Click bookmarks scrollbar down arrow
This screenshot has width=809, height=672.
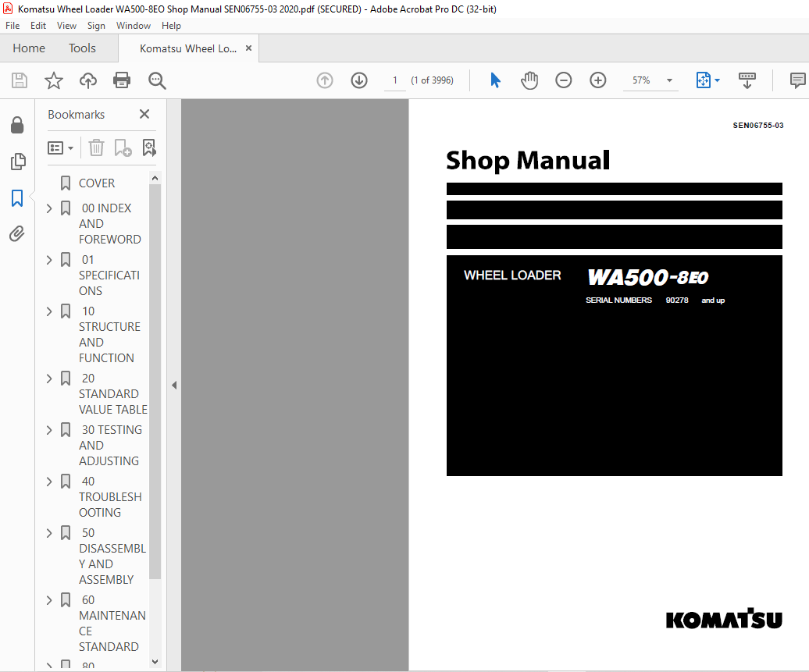coord(155,662)
